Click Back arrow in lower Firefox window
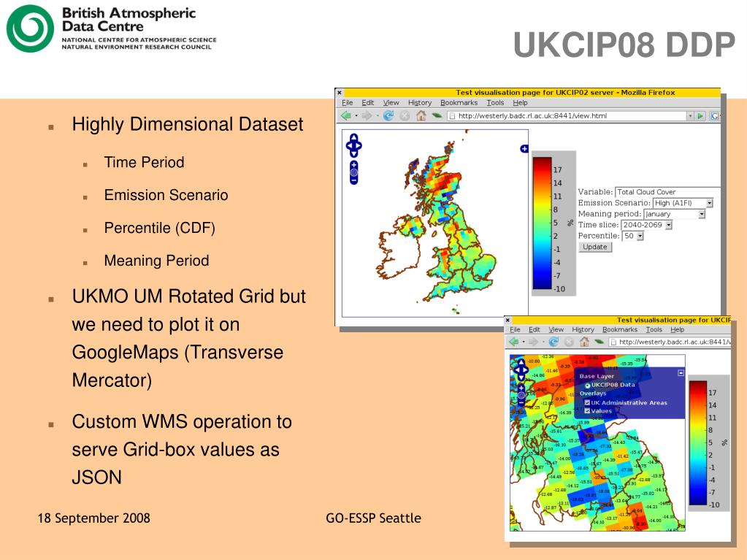The height and width of the screenshot is (560, 747). coord(514,342)
